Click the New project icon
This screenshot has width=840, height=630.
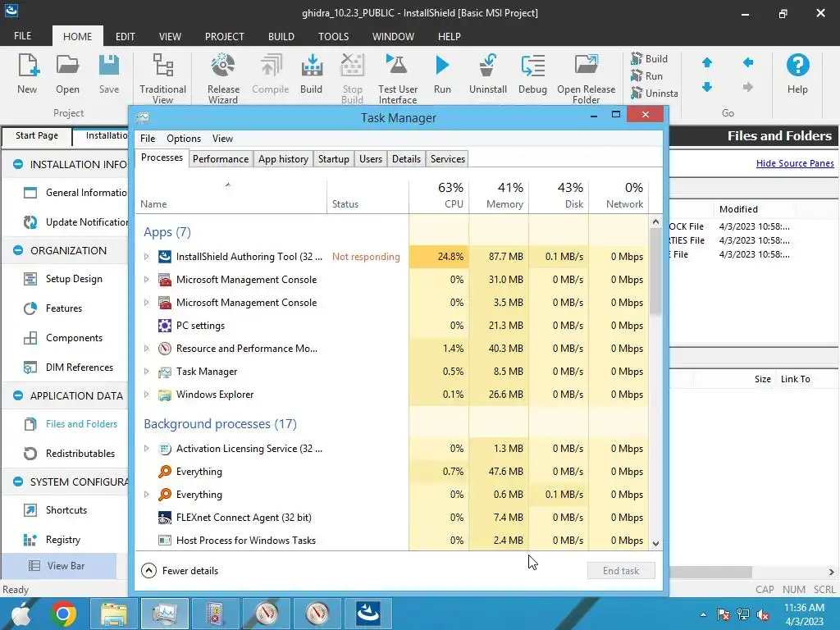[27, 74]
